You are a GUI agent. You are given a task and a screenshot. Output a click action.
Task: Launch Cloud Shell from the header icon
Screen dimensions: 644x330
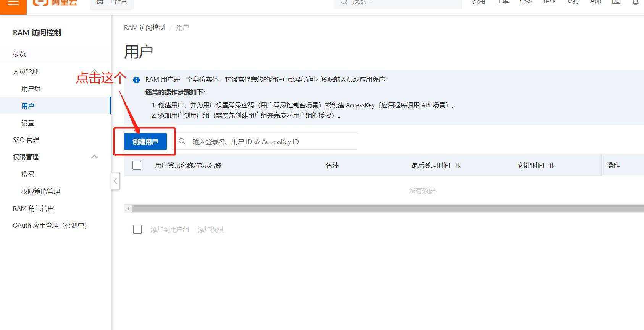[x=616, y=2]
